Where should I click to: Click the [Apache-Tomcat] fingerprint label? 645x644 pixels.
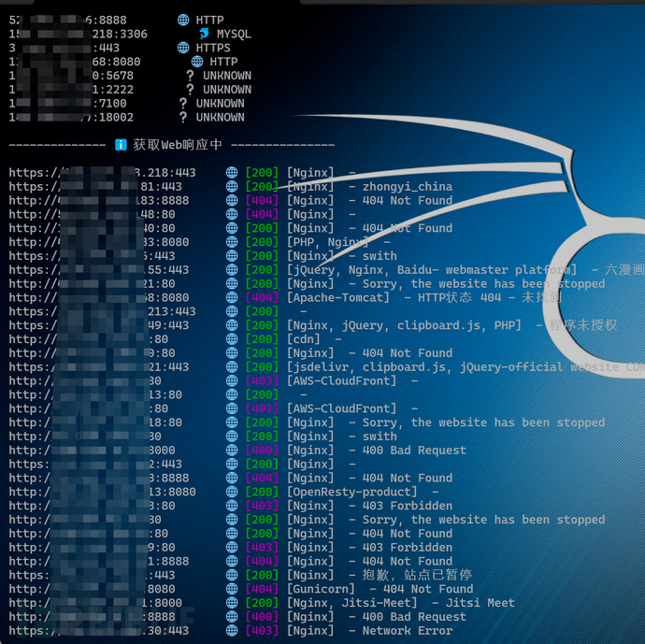pos(337,297)
